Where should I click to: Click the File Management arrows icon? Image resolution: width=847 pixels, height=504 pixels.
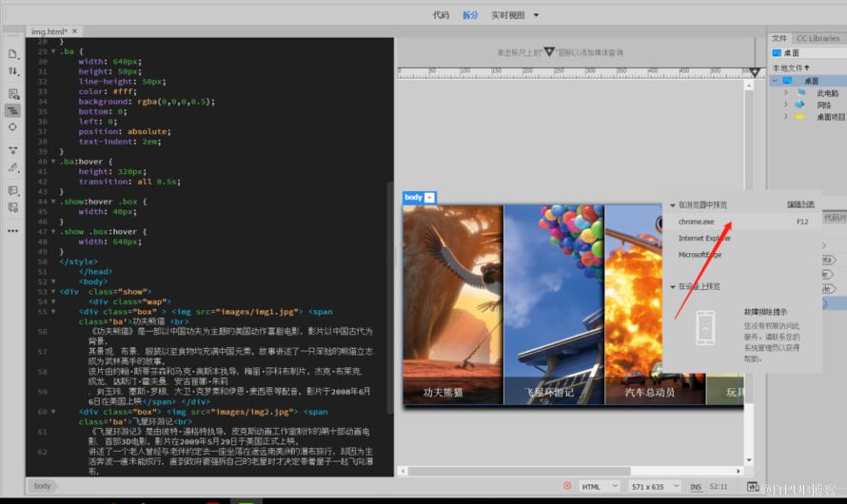(x=13, y=71)
